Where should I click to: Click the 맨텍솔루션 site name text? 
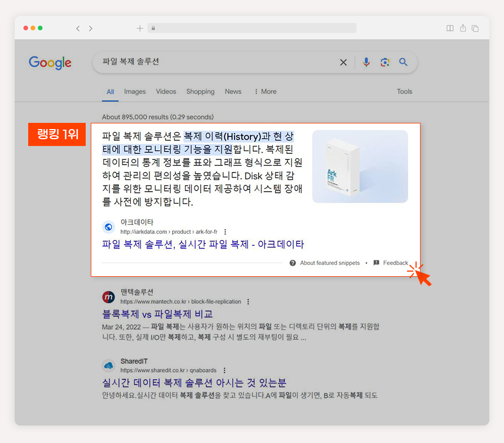point(137,292)
